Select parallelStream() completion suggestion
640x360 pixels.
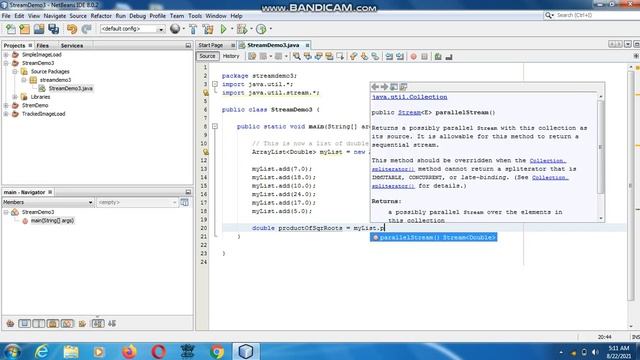coord(433,238)
